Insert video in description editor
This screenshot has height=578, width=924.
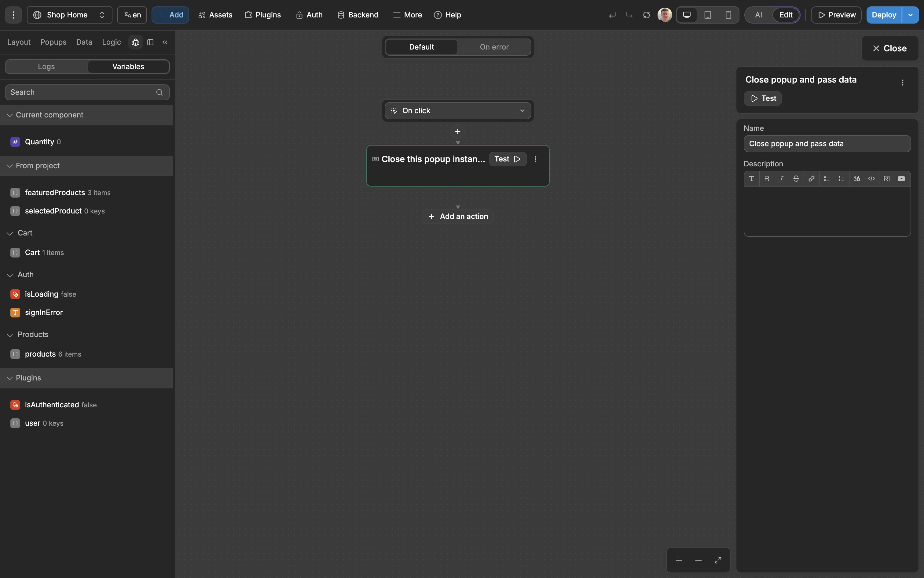point(901,179)
